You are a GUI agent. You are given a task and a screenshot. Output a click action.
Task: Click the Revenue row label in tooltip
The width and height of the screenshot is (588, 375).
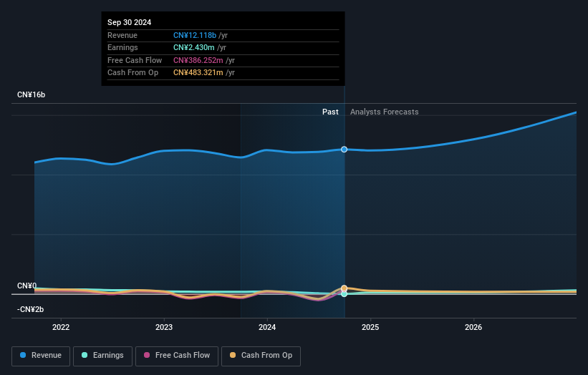tap(122, 35)
